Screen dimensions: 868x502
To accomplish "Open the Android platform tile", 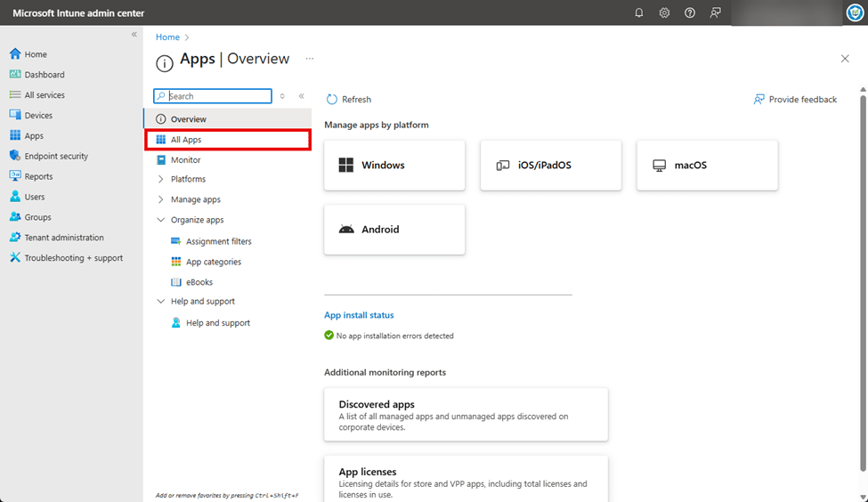I will (394, 230).
